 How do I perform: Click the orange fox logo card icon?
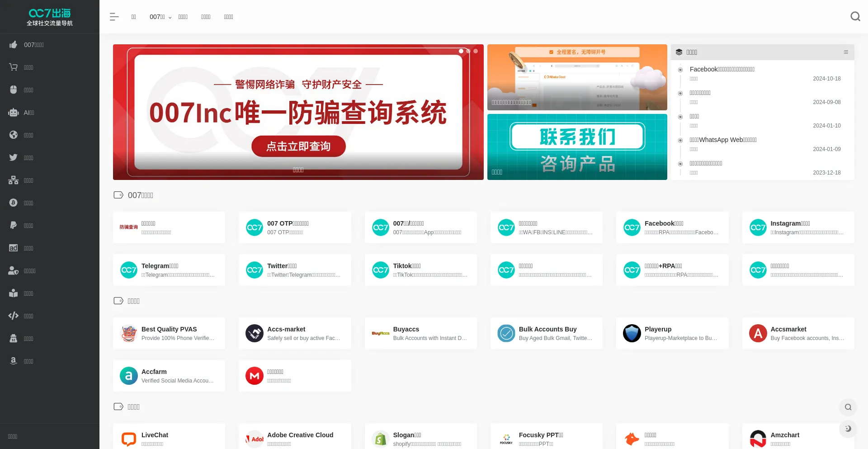pyautogui.click(x=632, y=439)
